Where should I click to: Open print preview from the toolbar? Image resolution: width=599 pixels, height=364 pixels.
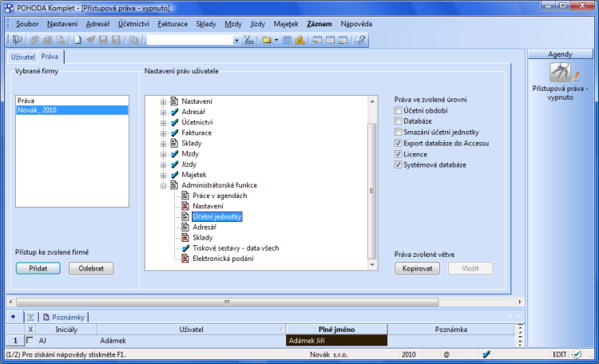pos(61,40)
